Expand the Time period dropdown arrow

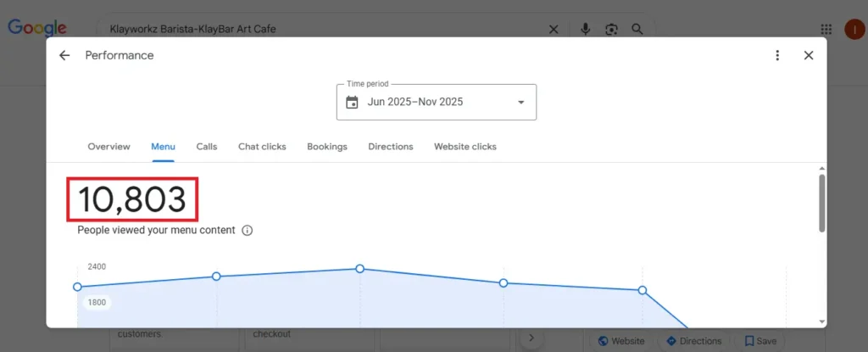coord(520,103)
